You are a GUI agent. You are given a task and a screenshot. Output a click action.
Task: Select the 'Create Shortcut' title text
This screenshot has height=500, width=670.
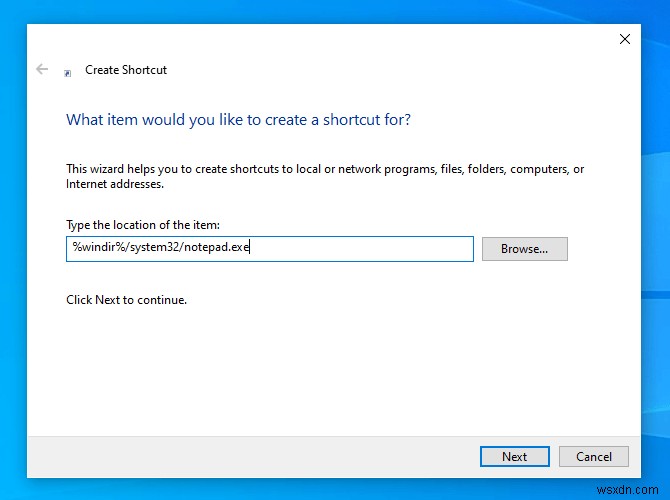pyautogui.click(x=126, y=70)
